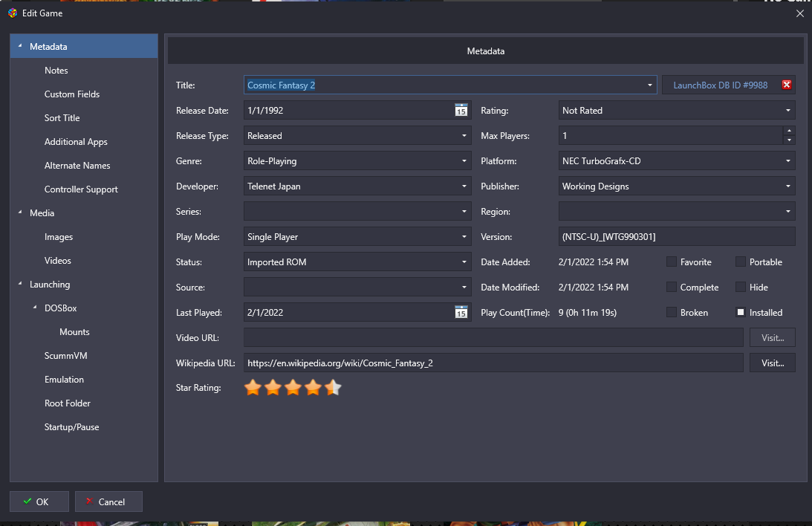
Task: Go to Images section
Action: 59,237
